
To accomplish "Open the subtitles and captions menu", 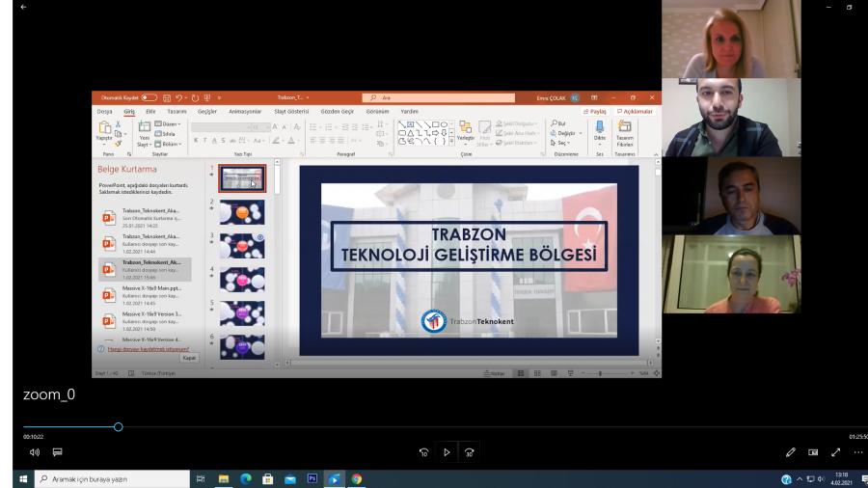I will click(x=56, y=451).
